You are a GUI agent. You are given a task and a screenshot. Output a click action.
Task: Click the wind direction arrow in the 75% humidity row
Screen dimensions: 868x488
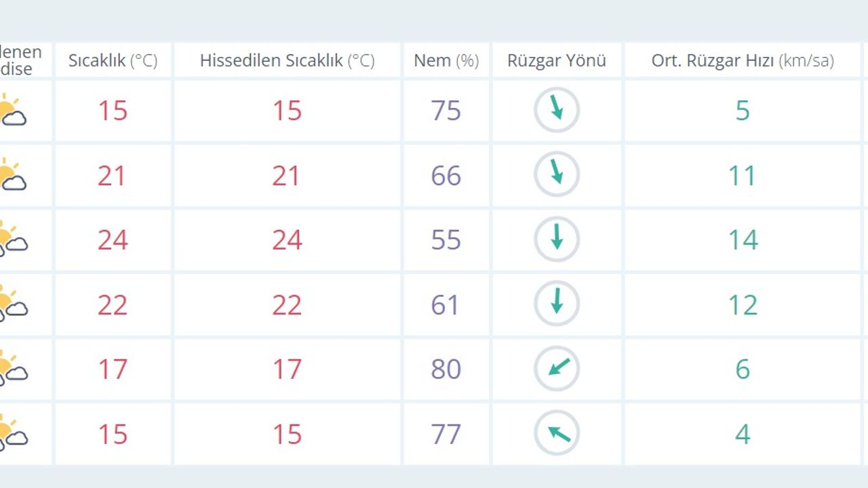coord(557,110)
